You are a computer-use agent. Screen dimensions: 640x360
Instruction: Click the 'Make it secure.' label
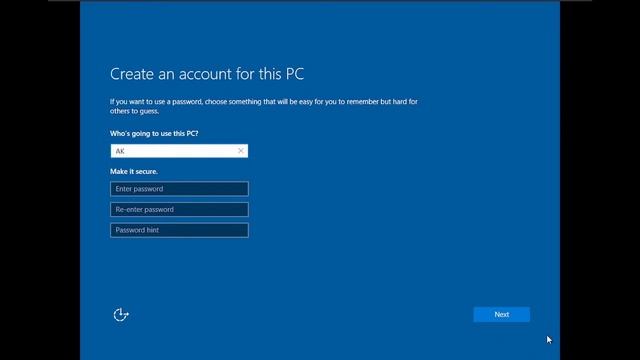[x=134, y=171]
